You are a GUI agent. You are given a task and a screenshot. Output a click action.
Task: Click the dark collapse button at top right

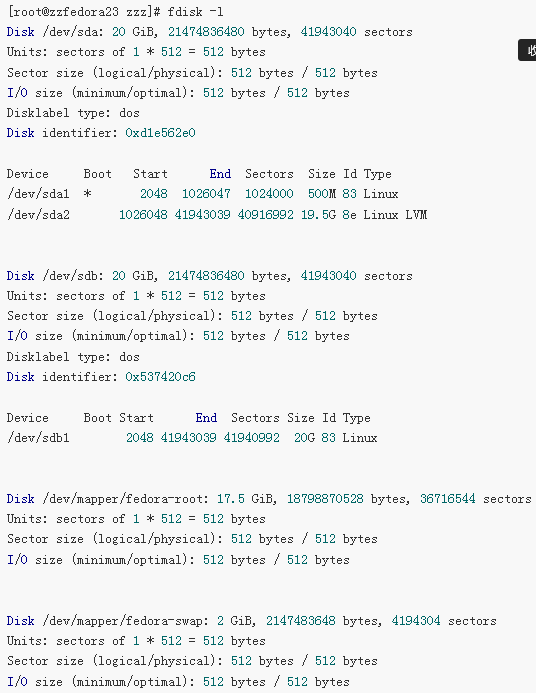pos(527,50)
